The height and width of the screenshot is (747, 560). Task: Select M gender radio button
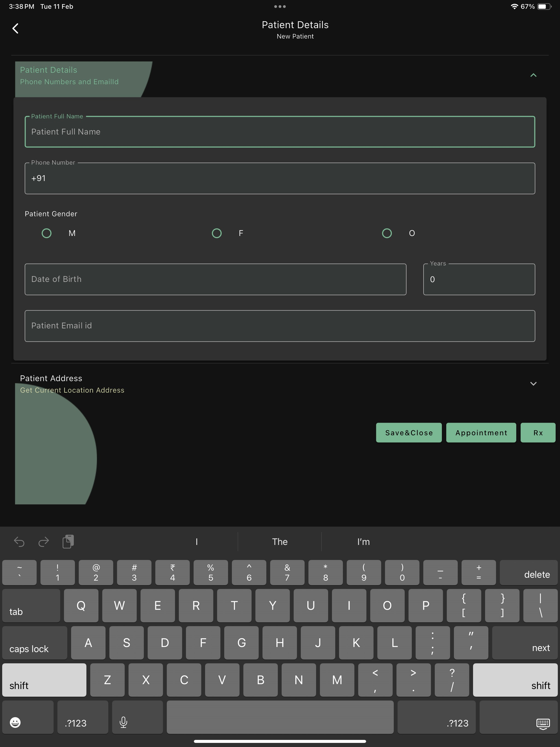point(46,233)
